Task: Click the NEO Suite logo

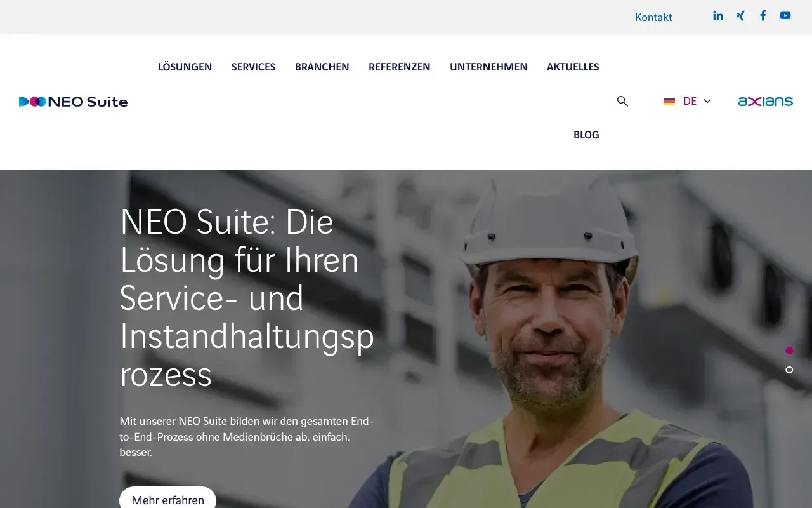Action: coord(74,102)
